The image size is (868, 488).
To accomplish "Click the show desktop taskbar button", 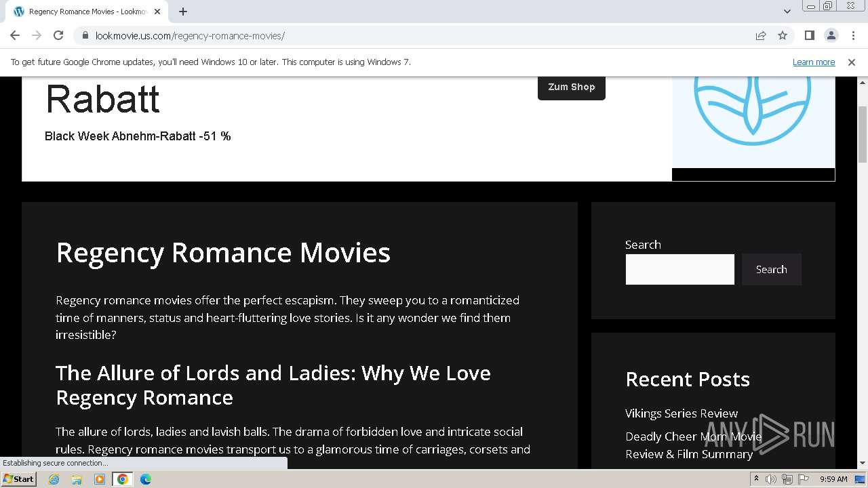I will click(x=860, y=479).
